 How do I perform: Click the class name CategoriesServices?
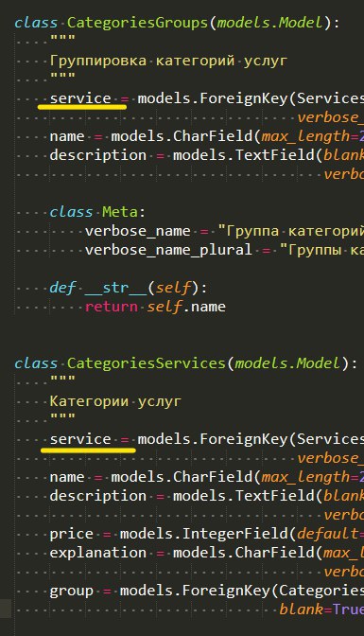coord(147,363)
